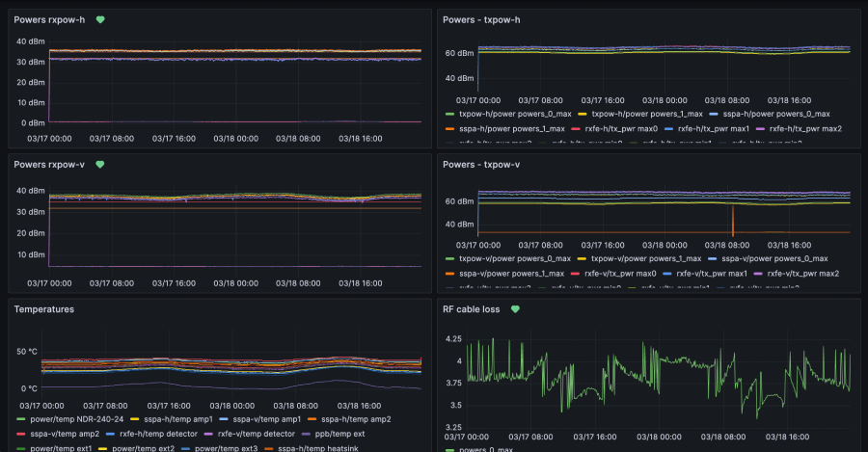Click the orange spike in Powers - txpow-v graph
Image resolution: width=868 pixels, height=452 pixels.
(733, 220)
